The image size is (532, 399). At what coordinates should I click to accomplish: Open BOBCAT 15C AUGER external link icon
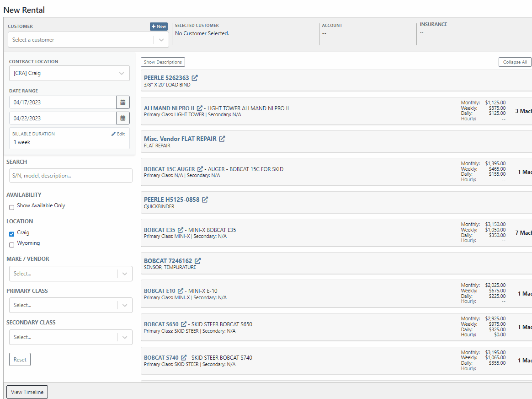click(x=200, y=169)
